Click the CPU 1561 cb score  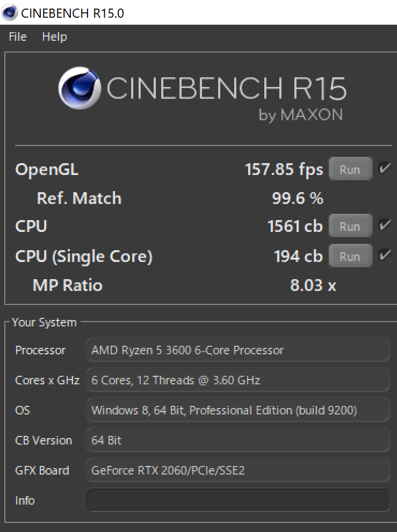(294, 227)
